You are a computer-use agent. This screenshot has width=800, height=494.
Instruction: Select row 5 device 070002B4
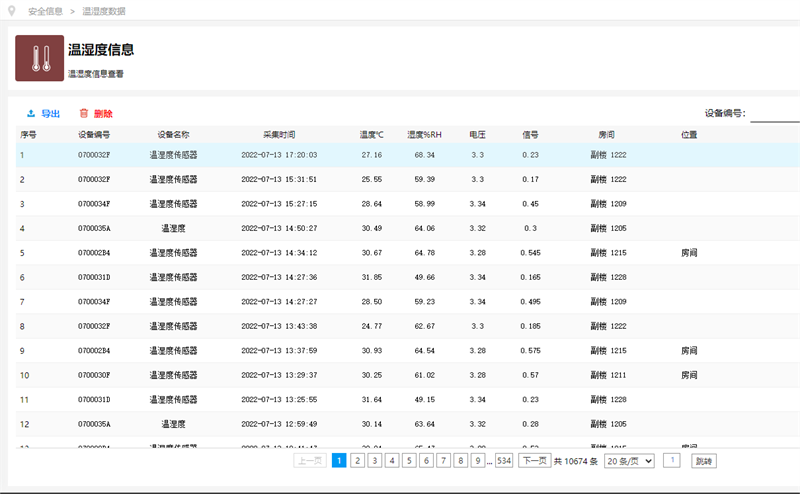[94, 253]
